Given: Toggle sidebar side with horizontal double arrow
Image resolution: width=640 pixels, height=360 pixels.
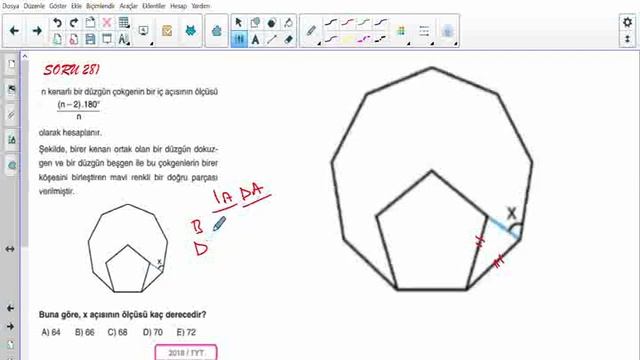Looking at the screenshot, I should point(10,249).
